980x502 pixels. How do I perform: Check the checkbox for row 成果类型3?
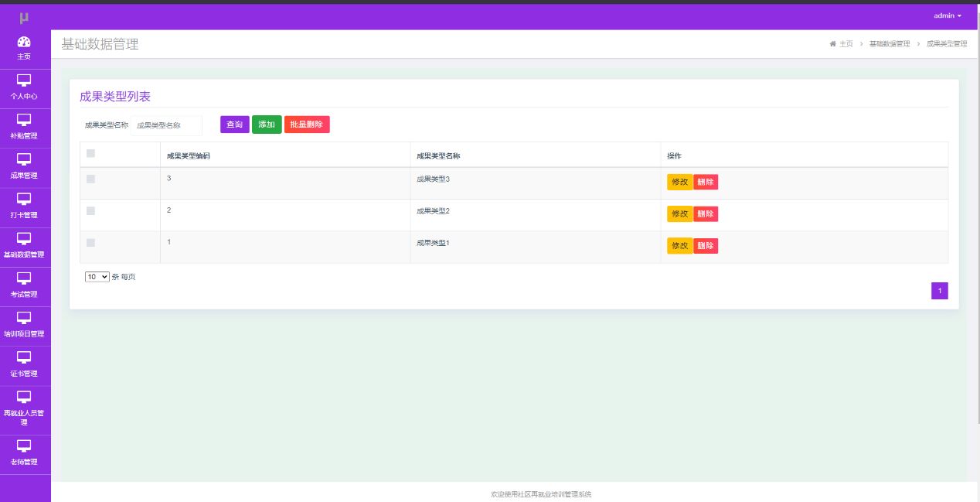[x=90, y=179]
